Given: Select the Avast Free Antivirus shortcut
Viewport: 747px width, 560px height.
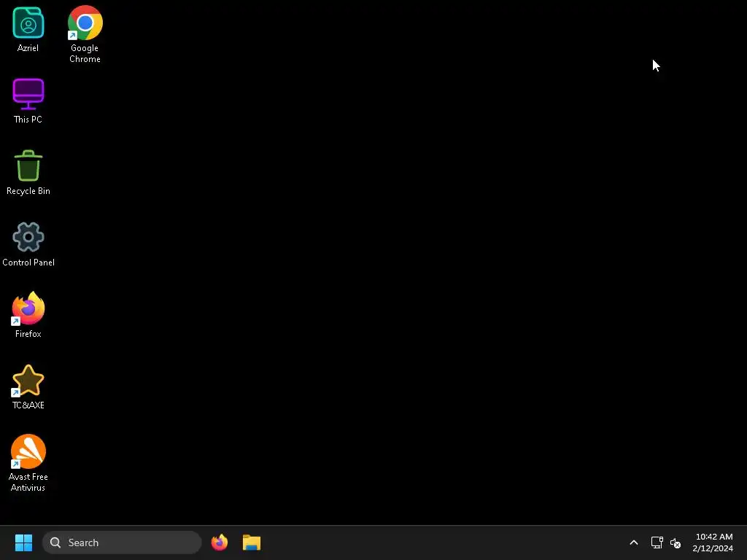Looking at the screenshot, I should point(28,451).
